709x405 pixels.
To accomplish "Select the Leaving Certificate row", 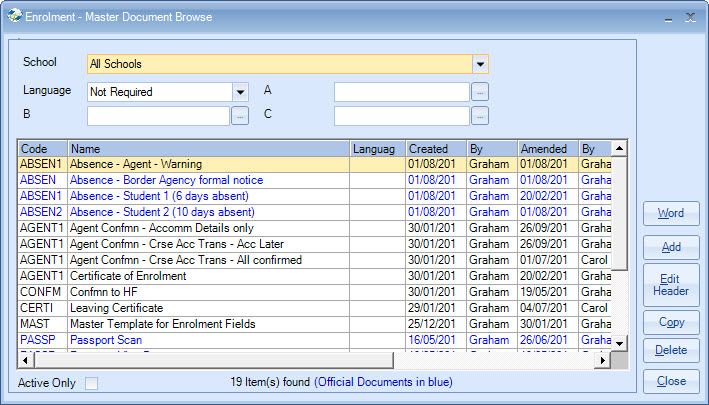I will (315, 308).
